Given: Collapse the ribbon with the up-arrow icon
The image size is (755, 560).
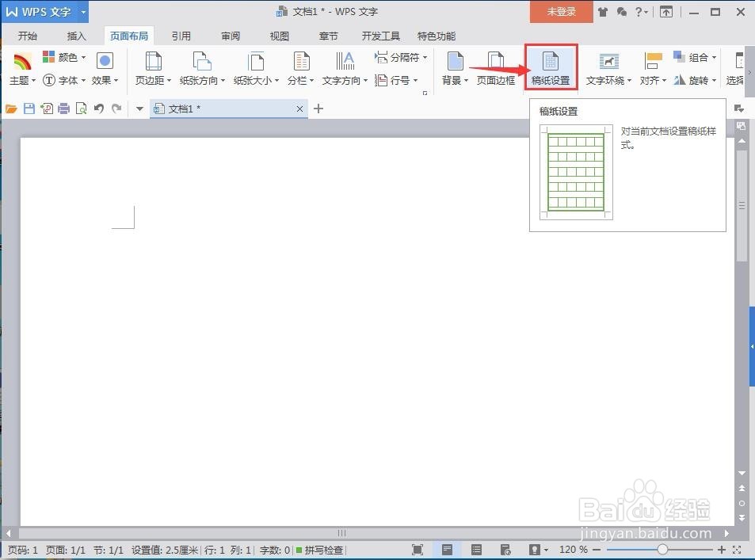Looking at the screenshot, I should click(666, 12).
